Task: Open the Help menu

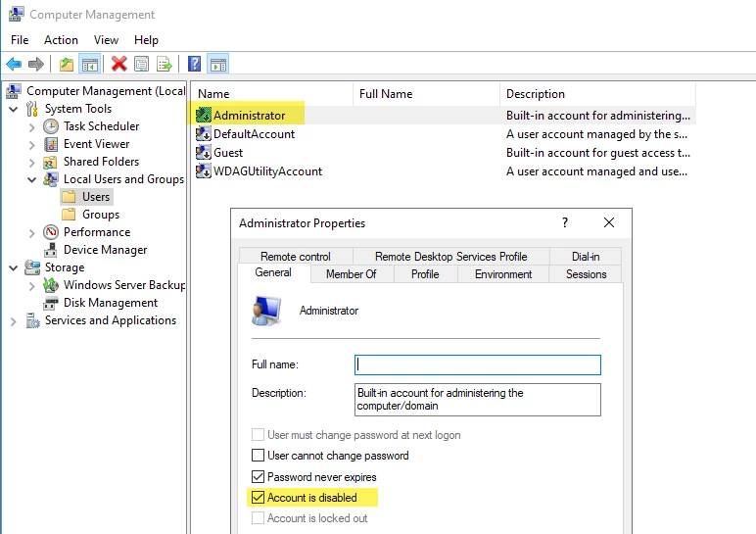Action: tap(146, 40)
